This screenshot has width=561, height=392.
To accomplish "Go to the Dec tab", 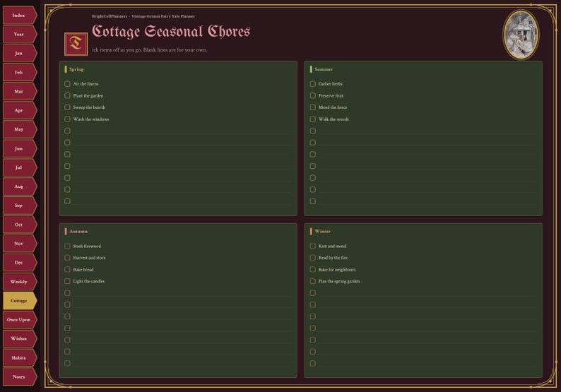I will (20, 263).
